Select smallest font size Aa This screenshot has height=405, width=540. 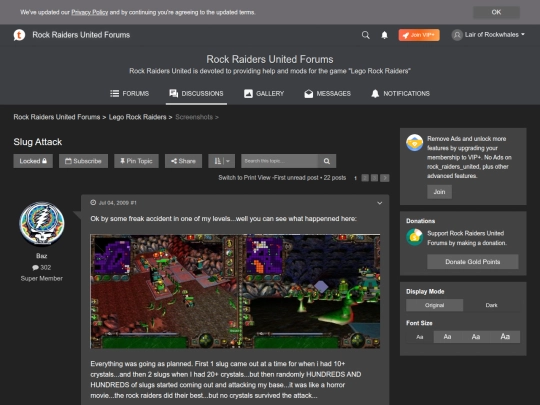click(419, 337)
